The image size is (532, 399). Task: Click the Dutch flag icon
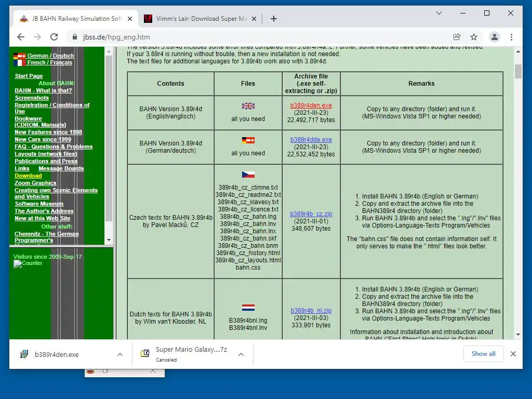(248, 308)
